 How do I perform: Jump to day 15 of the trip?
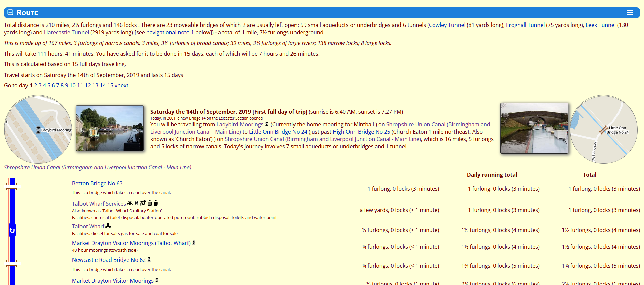click(110, 85)
